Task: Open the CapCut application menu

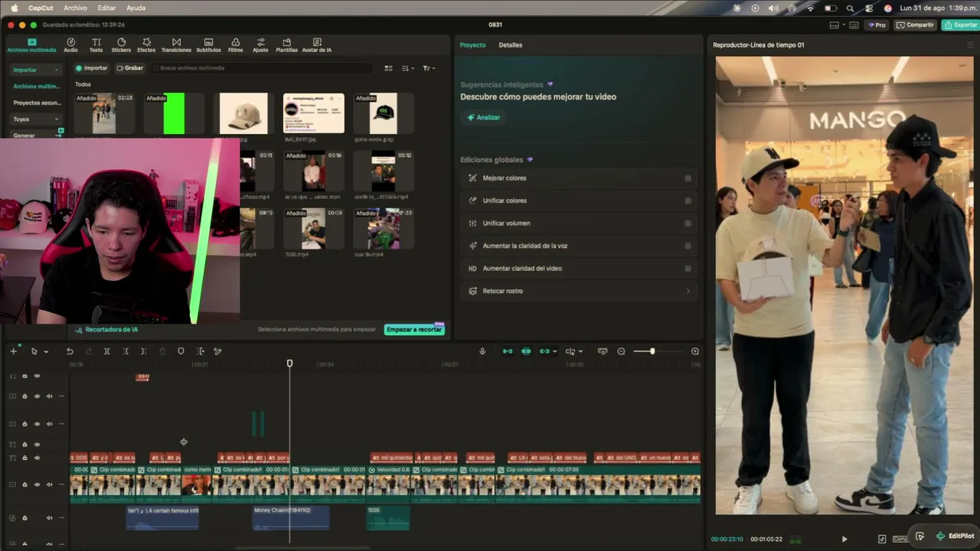Action: tap(39, 8)
